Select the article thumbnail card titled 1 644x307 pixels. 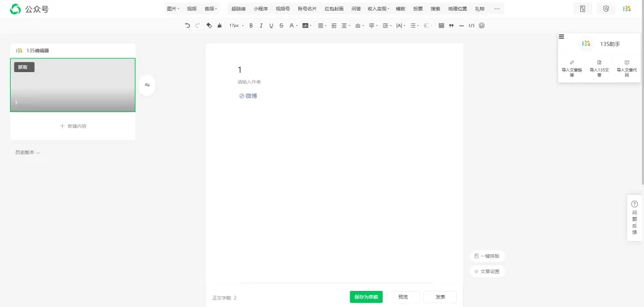tap(73, 85)
